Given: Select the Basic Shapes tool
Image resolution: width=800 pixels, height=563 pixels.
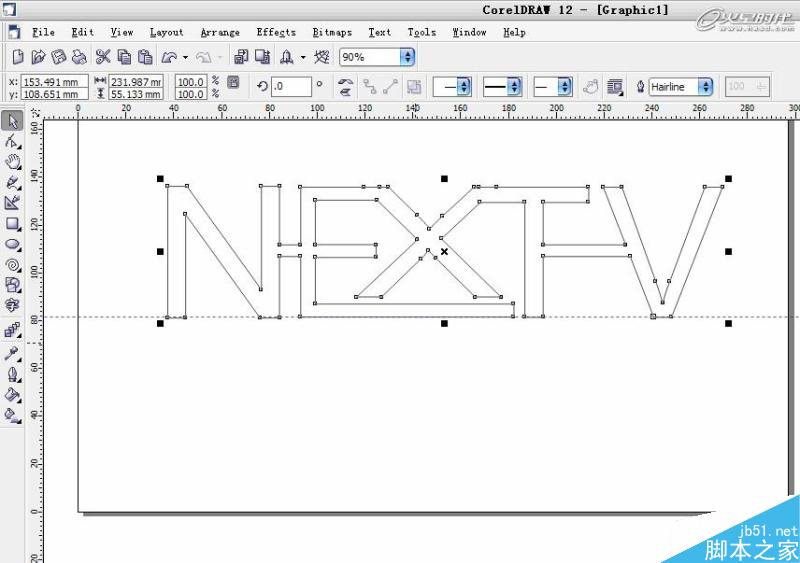Looking at the screenshot, I should pyautogui.click(x=12, y=285).
